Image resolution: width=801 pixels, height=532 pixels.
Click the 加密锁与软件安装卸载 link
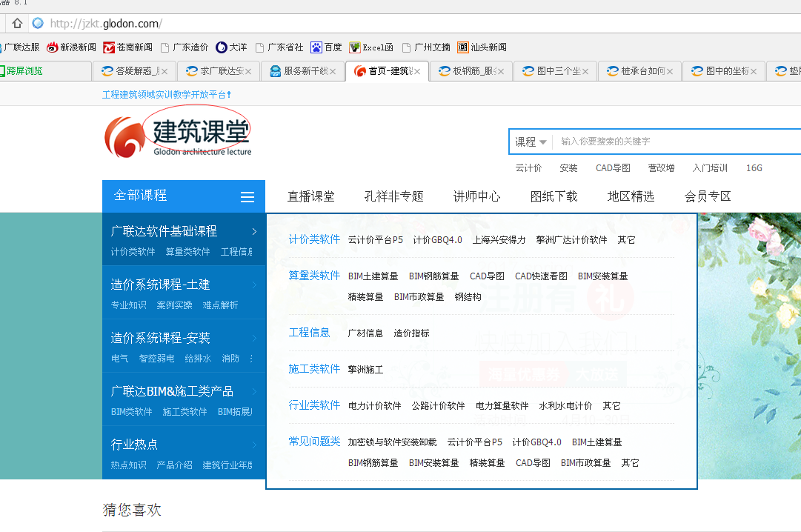392,442
